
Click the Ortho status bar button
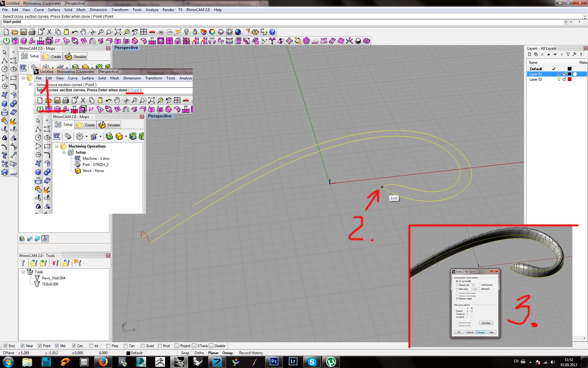tap(199, 353)
